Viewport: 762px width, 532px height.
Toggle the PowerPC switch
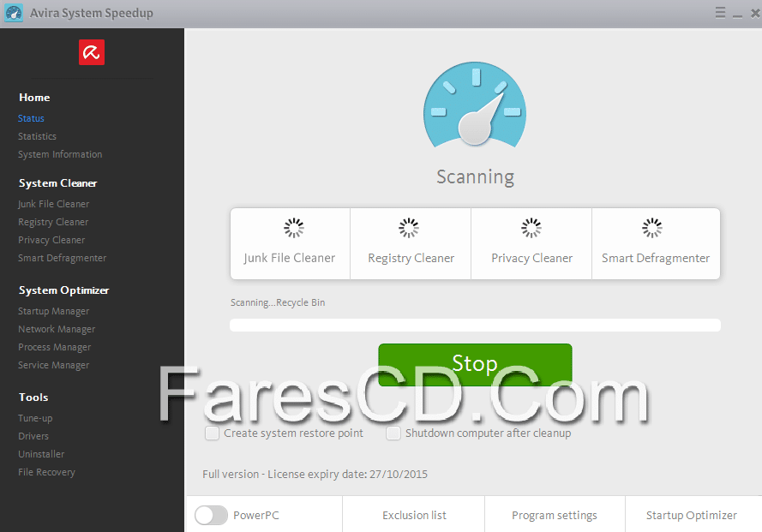tap(211, 516)
